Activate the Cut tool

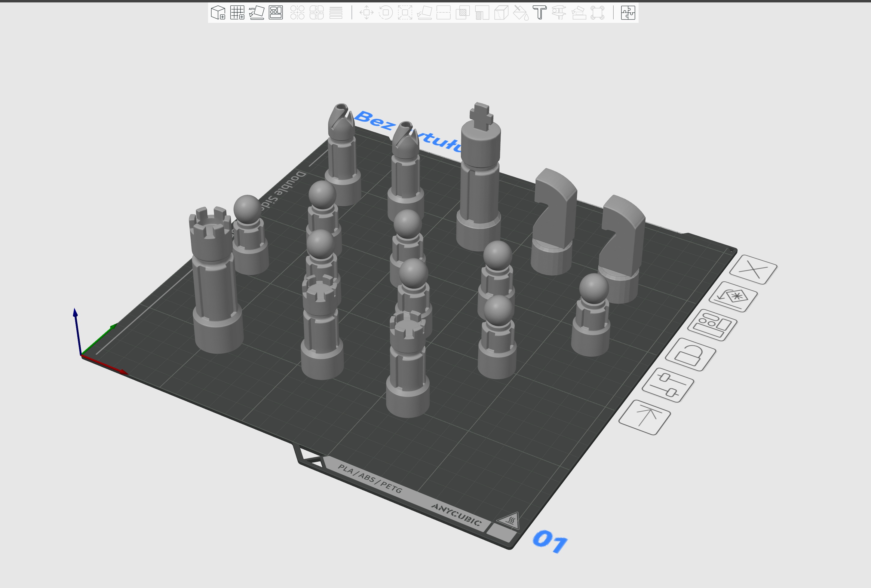coord(443,12)
